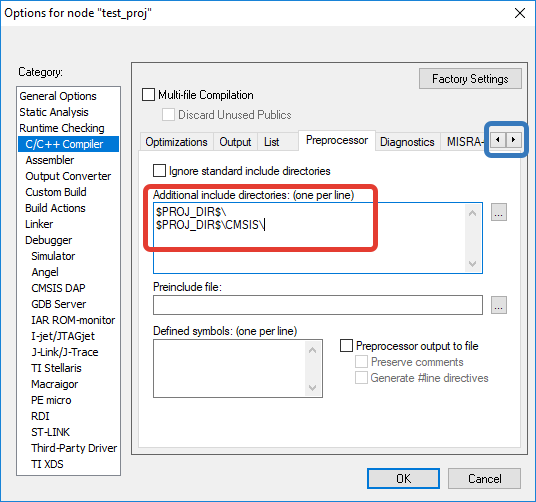536x502 pixels.
Task: Click inside the Preinclude file field
Action: 318,305
